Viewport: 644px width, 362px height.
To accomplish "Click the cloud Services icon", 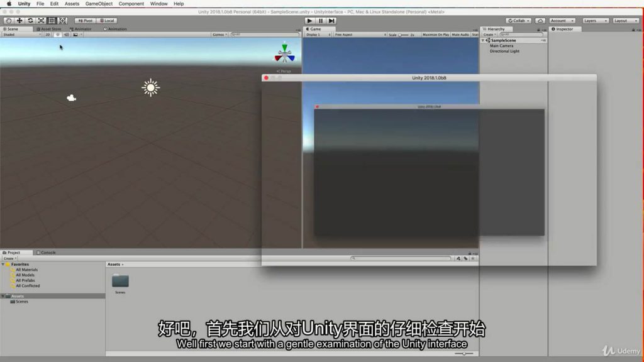I will point(540,21).
